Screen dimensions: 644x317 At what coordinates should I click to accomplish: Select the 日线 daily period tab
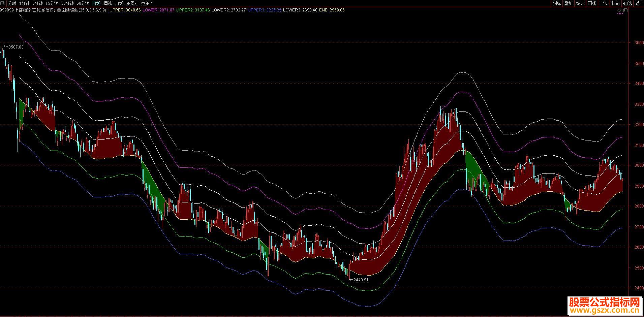click(96, 3)
